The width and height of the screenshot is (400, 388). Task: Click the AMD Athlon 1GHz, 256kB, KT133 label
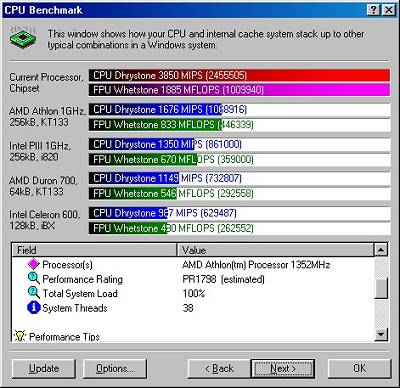pos(47,116)
